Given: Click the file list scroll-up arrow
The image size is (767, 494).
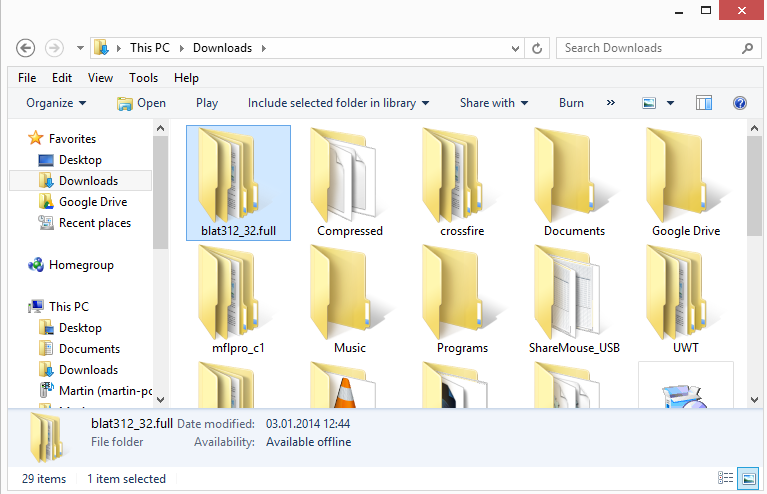Looking at the screenshot, I should pos(754,129).
